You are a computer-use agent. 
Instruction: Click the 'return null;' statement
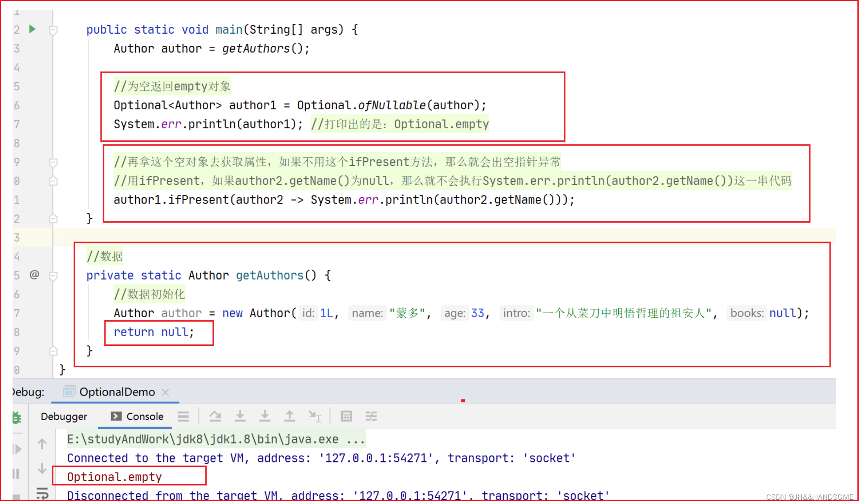154,332
